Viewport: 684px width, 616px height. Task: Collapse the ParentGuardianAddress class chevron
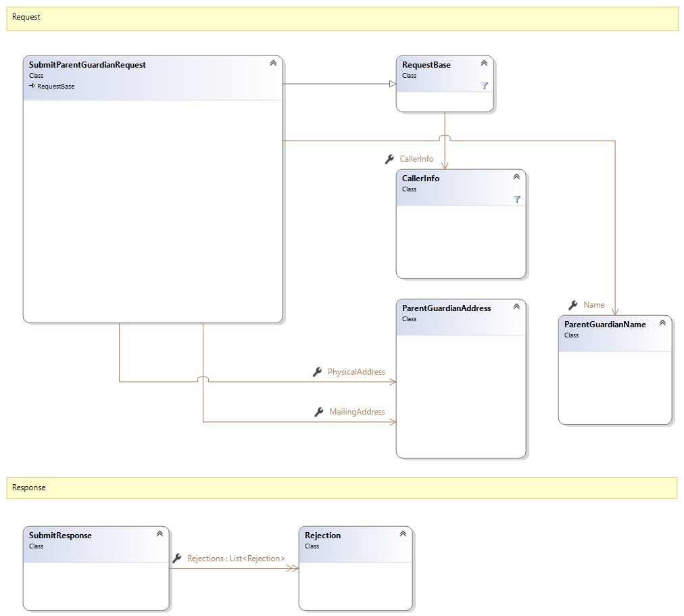point(516,306)
